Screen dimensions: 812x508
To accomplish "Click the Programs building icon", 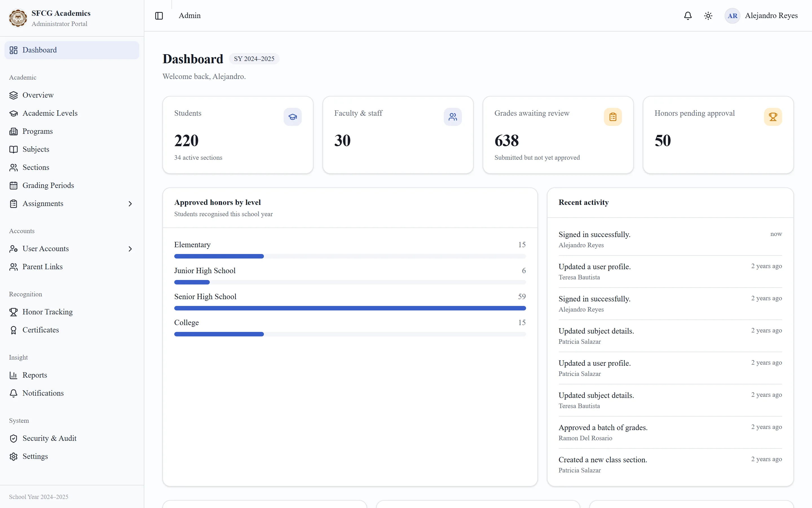I will 14,131.
